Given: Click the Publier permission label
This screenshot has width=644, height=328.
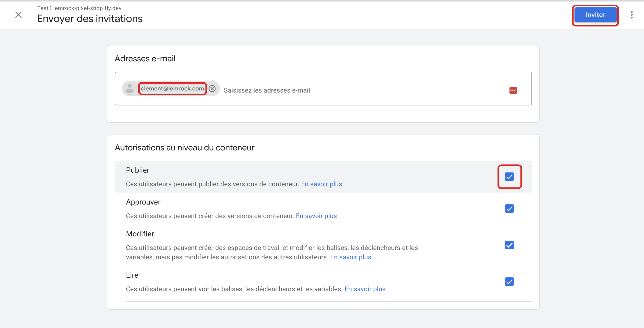Looking at the screenshot, I should pos(138,170).
